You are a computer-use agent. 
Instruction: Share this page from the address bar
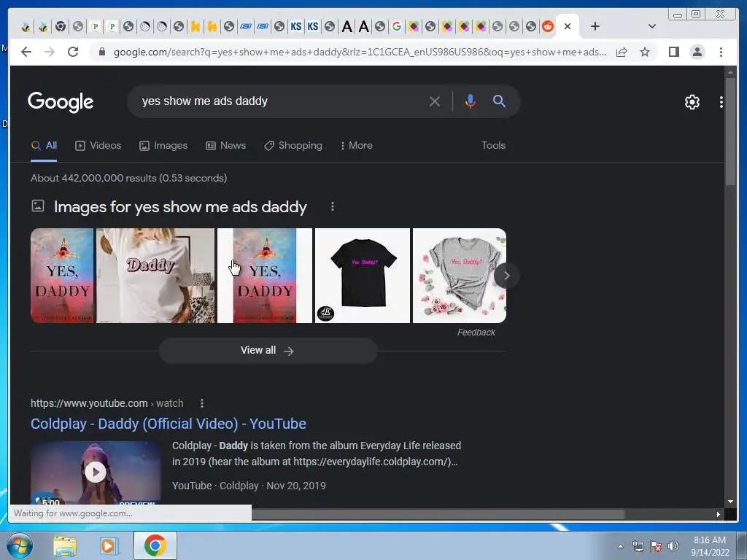pyautogui.click(x=622, y=52)
